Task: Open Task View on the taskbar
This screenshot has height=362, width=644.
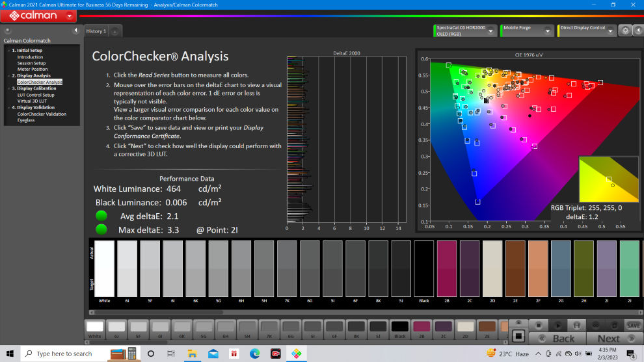Action: click(x=171, y=354)
